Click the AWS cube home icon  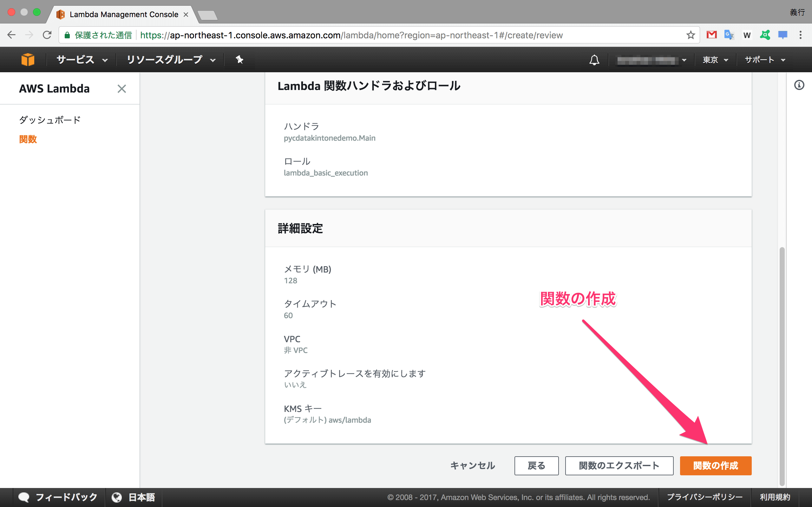point(28,60)
